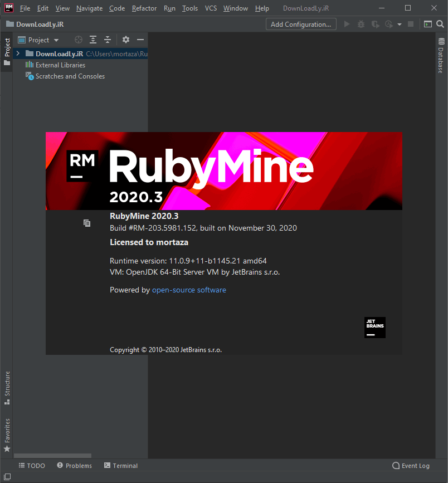
Task: Click the Collapse All icon in Project panel
Action: [x=107, y=40]
